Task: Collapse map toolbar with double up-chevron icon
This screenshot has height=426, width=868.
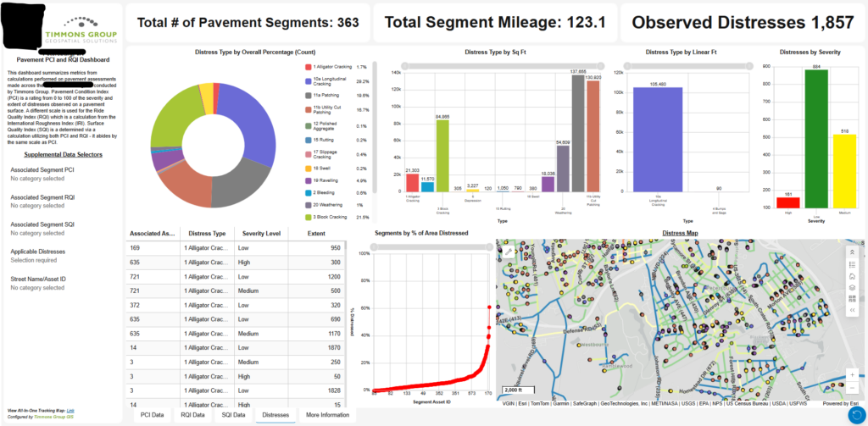Action: [x=853, y=252]
